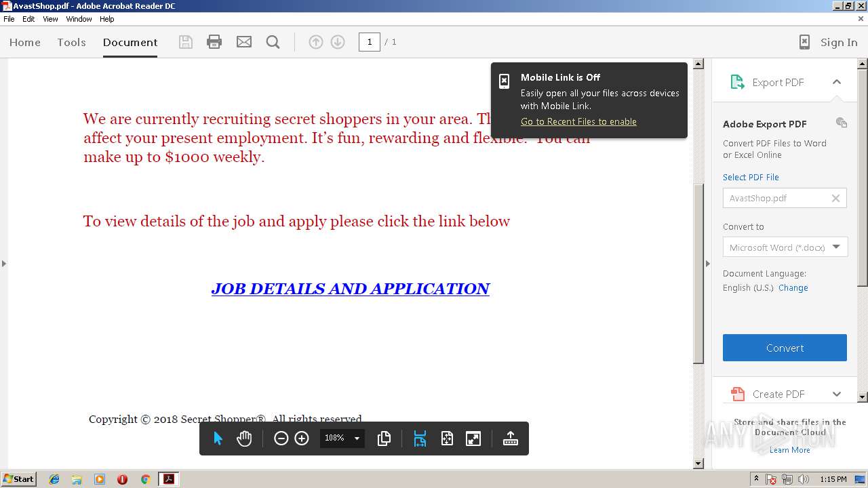Click Go to Recent Files to enable
Screen dimensions: 868x488
pyautogui.click(x=578, y=121)
